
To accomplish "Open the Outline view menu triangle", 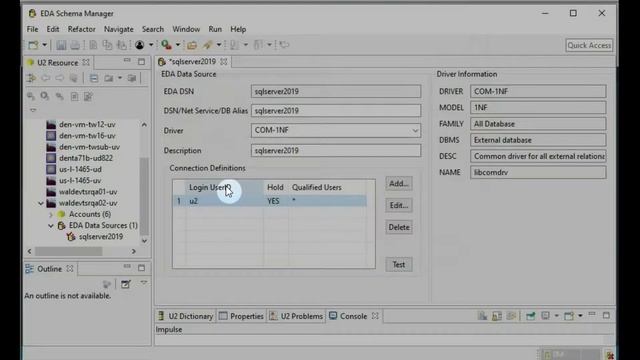I will coord(144,282).
